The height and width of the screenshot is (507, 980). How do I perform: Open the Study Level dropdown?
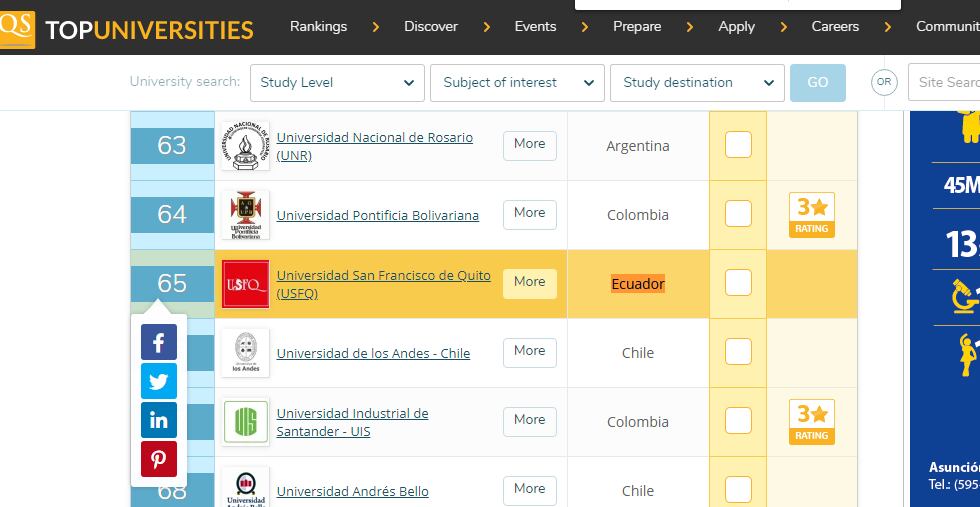[x=337, y=83]
